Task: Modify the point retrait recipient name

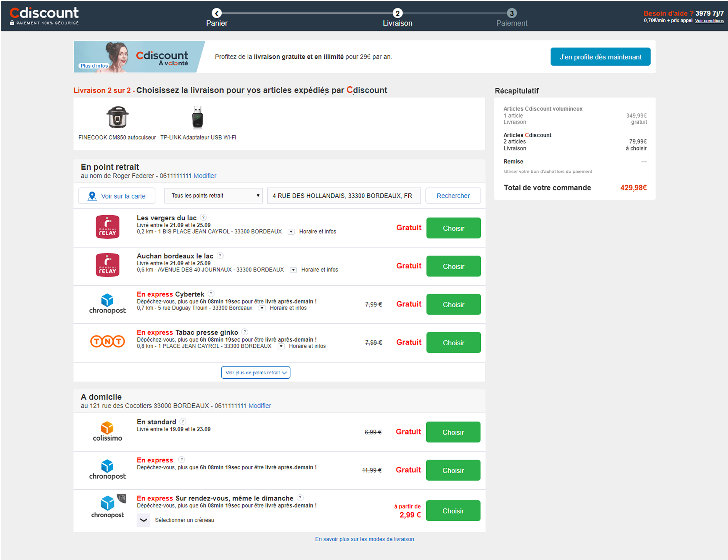Action: click(205, 176)
